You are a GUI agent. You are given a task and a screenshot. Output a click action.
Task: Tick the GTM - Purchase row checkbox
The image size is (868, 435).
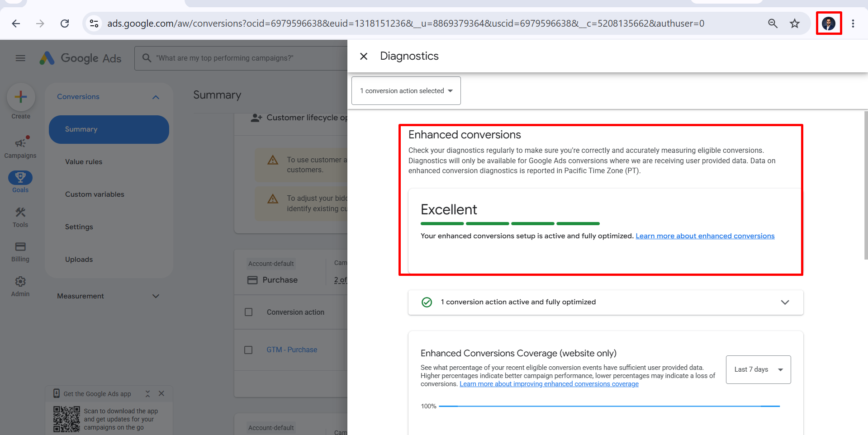(248, 350)
